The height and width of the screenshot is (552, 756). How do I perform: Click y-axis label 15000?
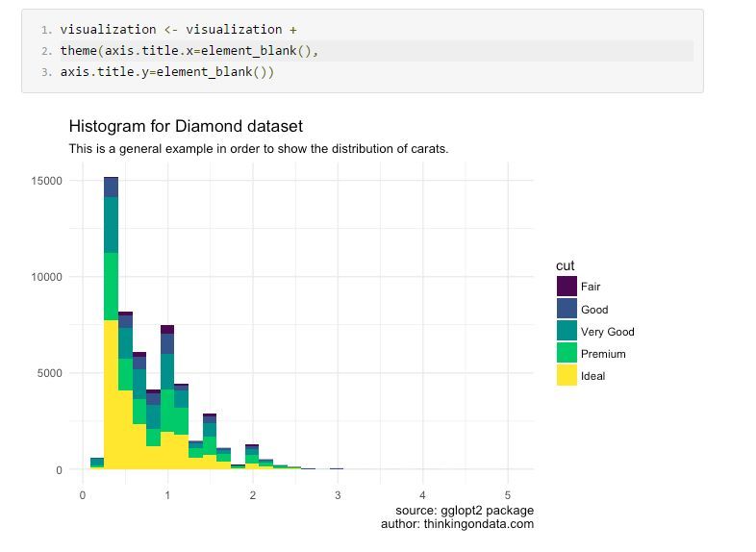47,181
